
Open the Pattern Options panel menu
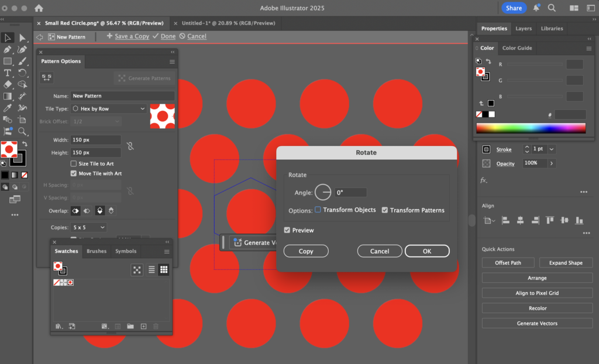tap(172, 61)
